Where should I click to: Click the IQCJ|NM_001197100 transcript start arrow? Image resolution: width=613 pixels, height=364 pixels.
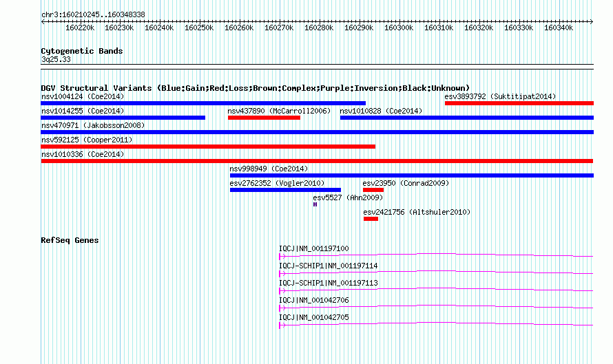(x=282, y=257)
